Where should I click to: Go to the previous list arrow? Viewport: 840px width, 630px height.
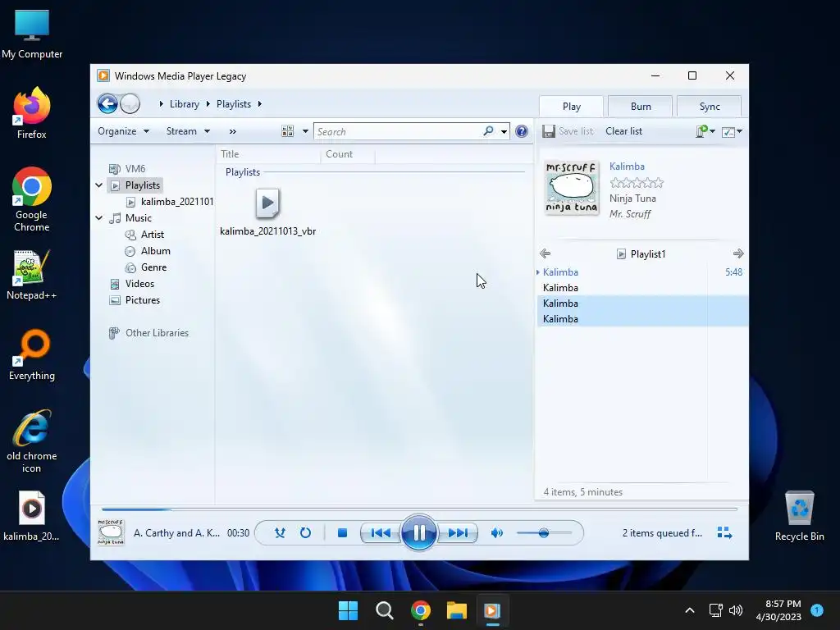point(546,253)
